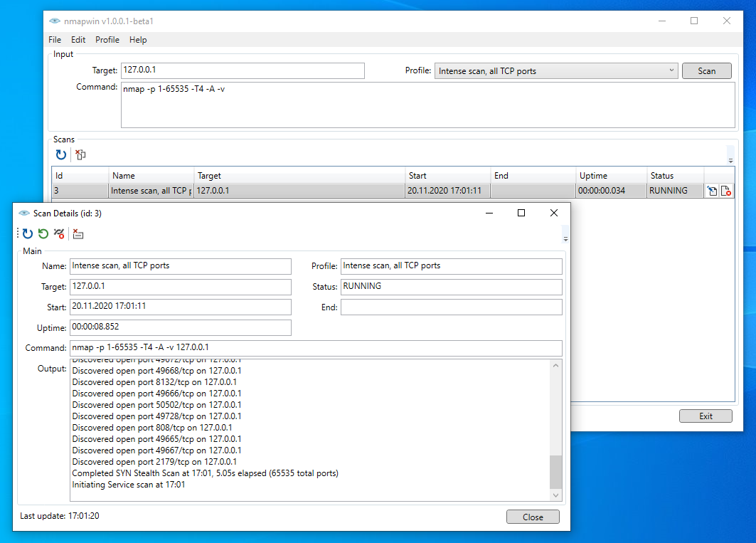The image size is (756, 543).
Task: Click the Exit button in the main window
Action: pyautogui.click(x=706, y=416)
